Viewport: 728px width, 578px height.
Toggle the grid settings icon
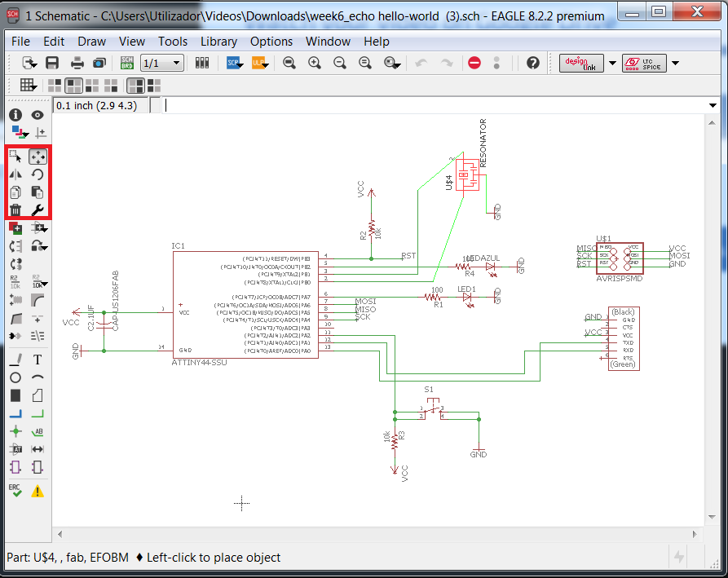28,85
